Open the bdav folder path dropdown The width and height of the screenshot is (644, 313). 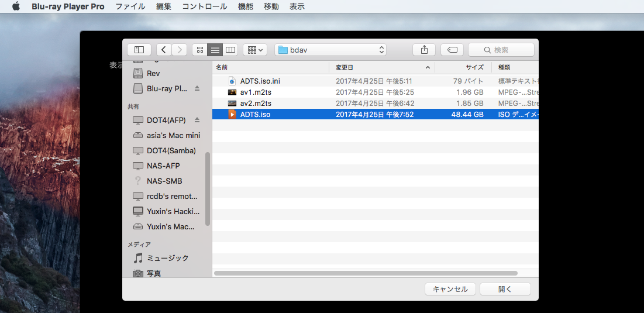pos(330,50)
